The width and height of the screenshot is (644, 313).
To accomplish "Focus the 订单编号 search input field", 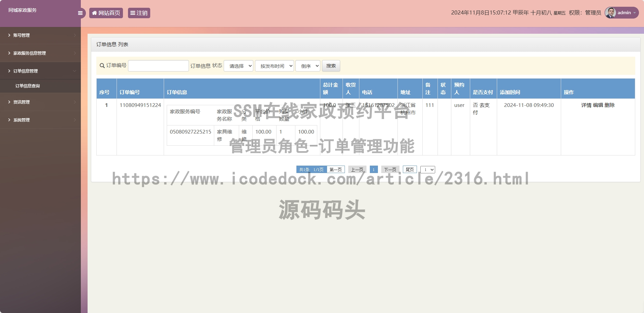I will point(158,66).
